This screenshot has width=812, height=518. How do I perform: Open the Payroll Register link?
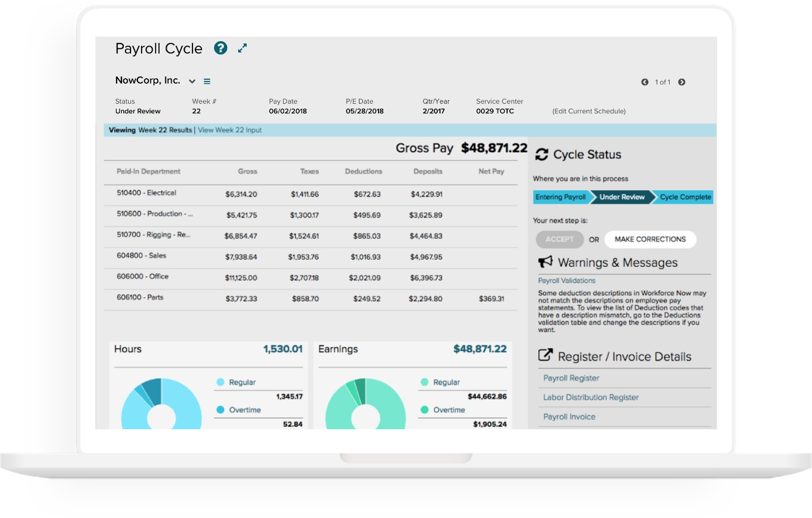point(571,378)
